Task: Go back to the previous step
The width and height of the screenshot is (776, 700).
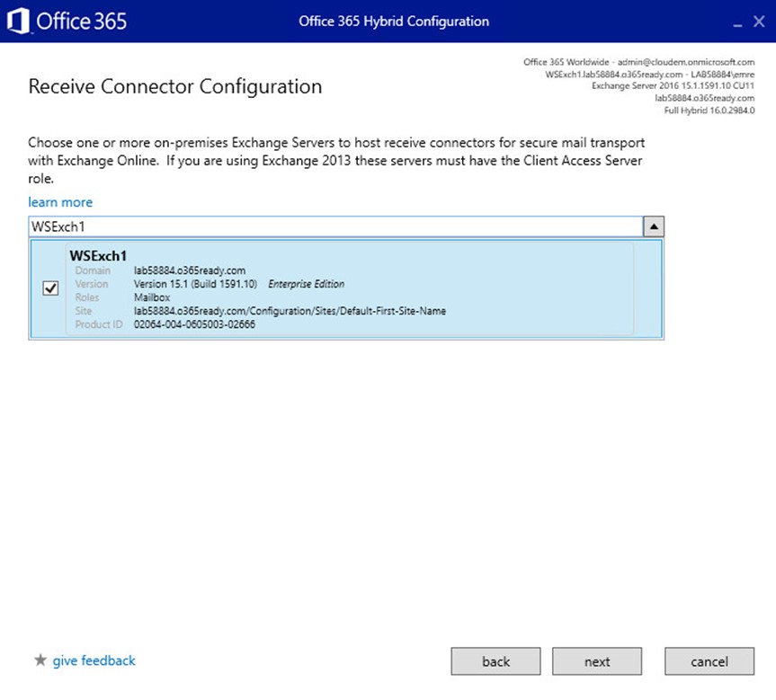Action: click(x=495, y=661)
